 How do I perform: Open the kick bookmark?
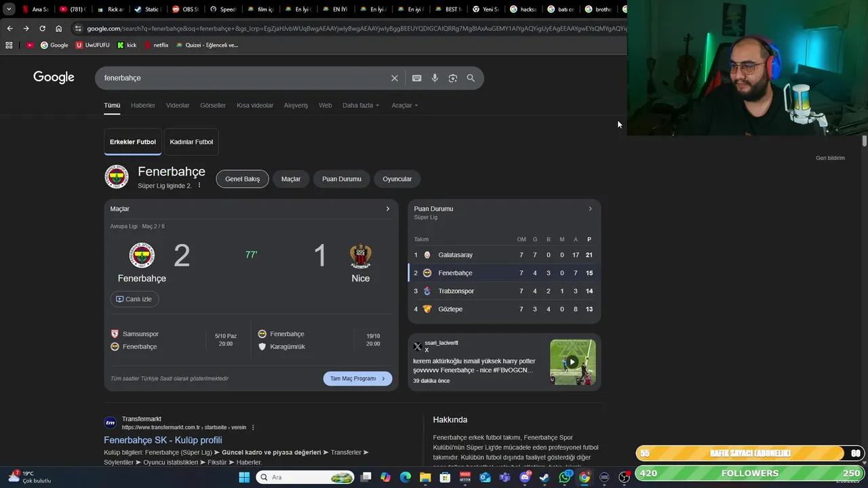(127, 45)
